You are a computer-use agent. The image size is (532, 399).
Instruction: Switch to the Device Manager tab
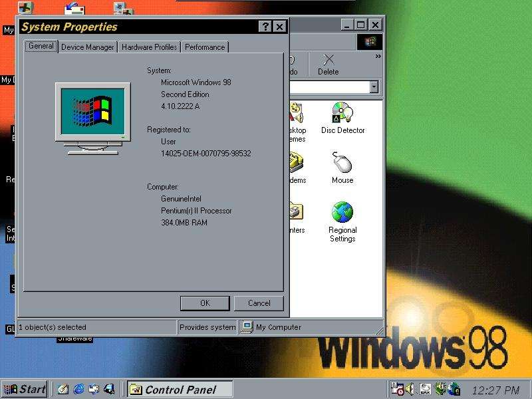pos(88,47)
